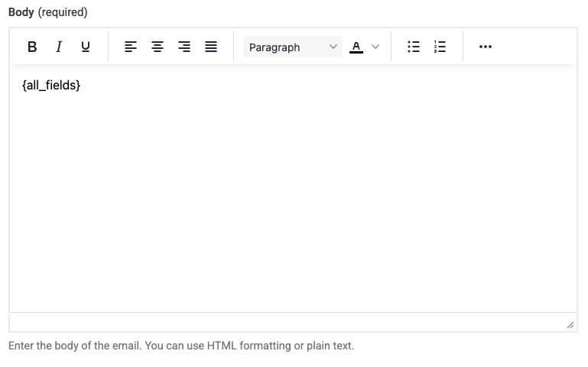
Task: Click the {all_fields} text in the editor
Action: pyautogui.click(x=51, y=86)
